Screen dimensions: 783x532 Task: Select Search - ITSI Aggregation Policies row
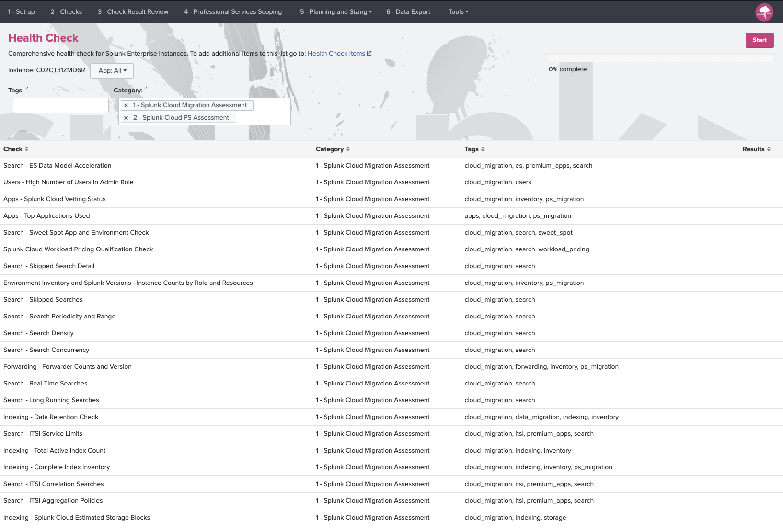click(x=391, y=501)
